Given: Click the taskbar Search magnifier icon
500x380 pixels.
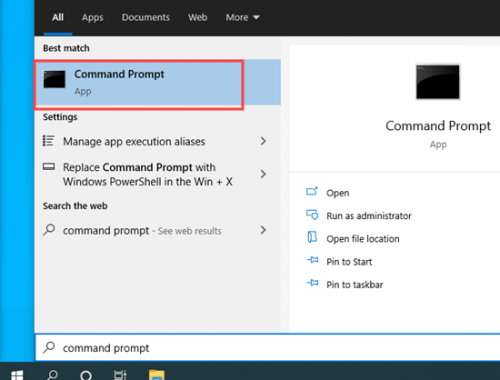Looking at the screenshot, I should point(52,375).
